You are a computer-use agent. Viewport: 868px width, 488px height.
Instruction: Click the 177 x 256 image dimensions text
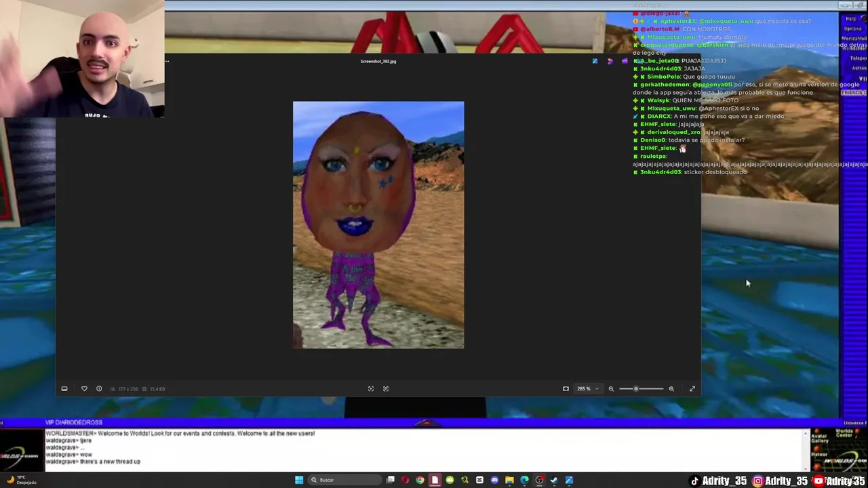pyautogui.click(x=128, y=389)
